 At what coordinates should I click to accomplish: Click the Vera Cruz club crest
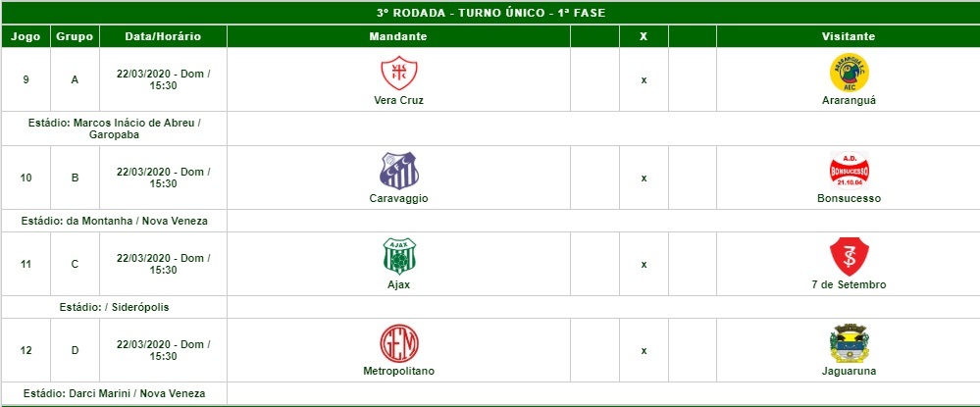[398, 73]
